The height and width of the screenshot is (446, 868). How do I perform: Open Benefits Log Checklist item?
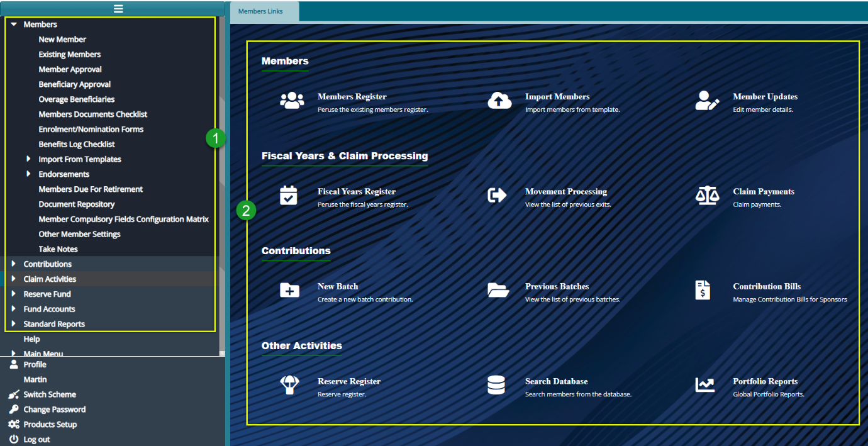77,144
